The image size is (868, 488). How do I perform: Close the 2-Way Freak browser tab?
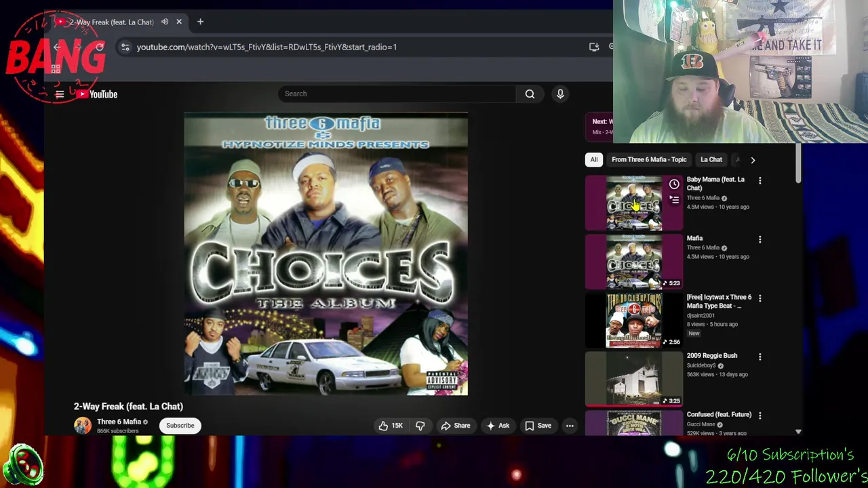(x=179, y=22)
